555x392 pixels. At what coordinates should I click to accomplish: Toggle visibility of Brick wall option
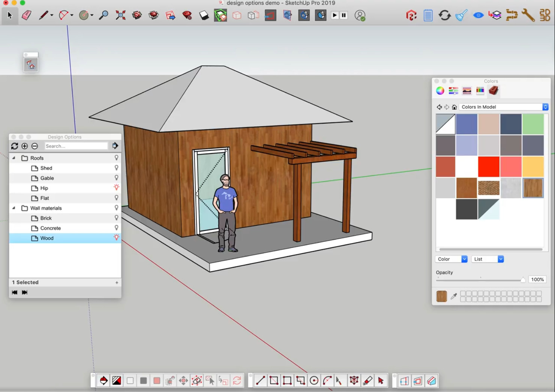[x=117, y=218]
